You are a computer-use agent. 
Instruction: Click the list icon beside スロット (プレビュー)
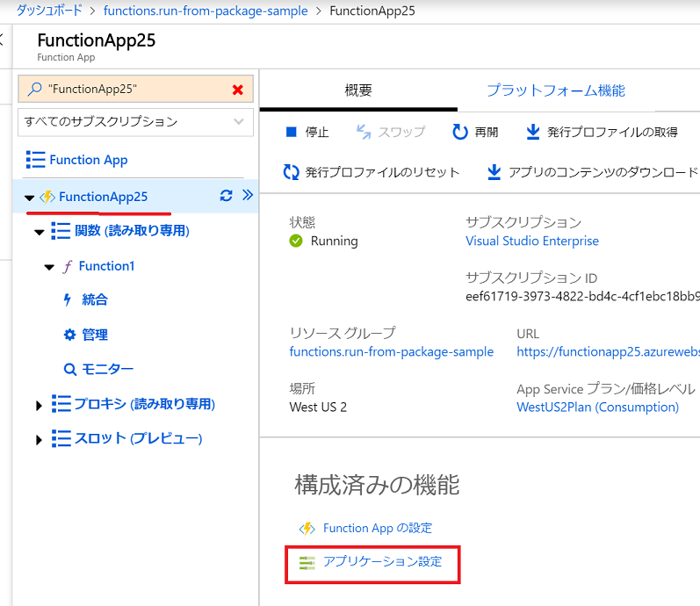[61, 438]
